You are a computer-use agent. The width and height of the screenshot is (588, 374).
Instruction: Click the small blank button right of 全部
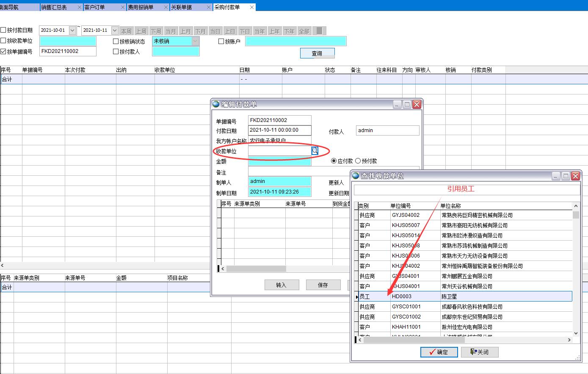pyautogui.click(x=319, y=30)
